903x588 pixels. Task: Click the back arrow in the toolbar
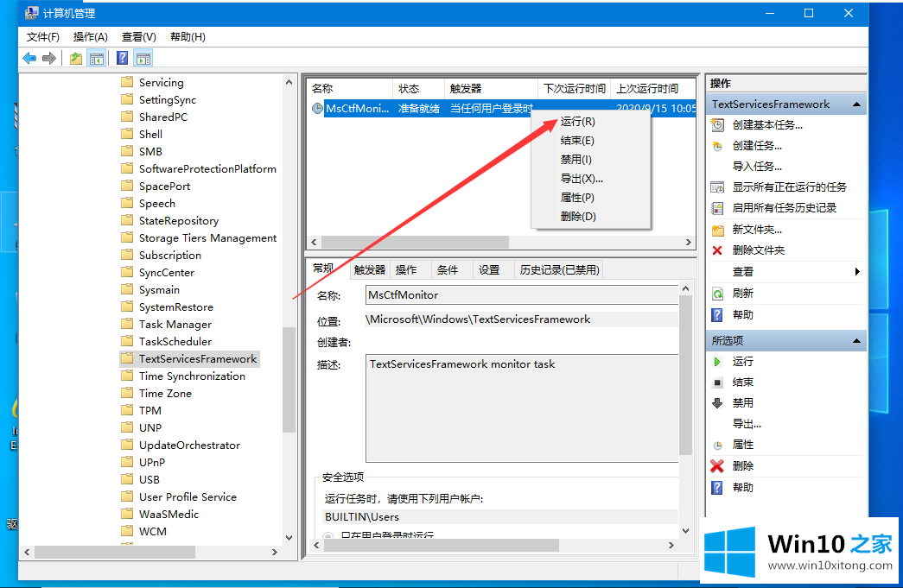pos(29,58)
